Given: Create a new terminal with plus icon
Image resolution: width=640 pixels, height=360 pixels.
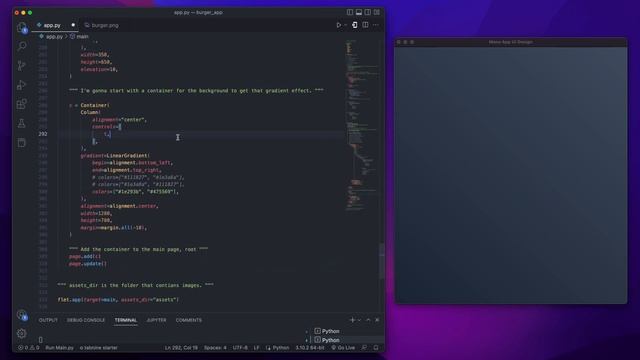Looking at the screenshot, I should [352, 320].
